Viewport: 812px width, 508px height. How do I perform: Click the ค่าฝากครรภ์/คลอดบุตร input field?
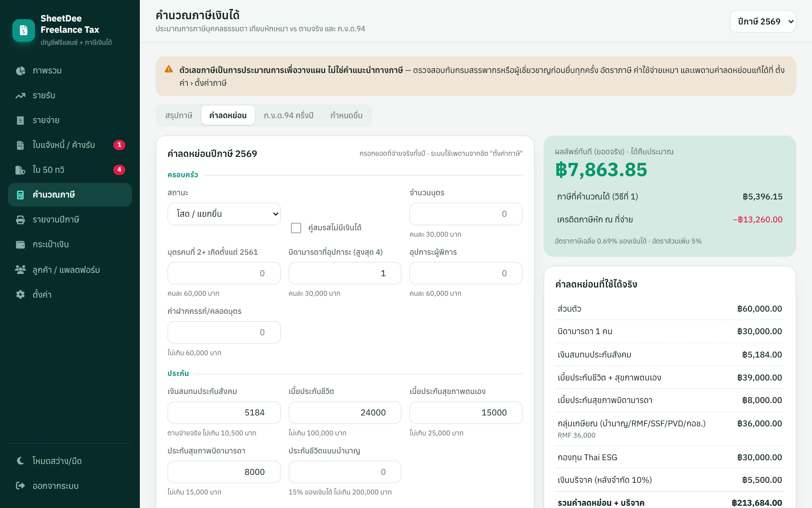click(224, 332)
